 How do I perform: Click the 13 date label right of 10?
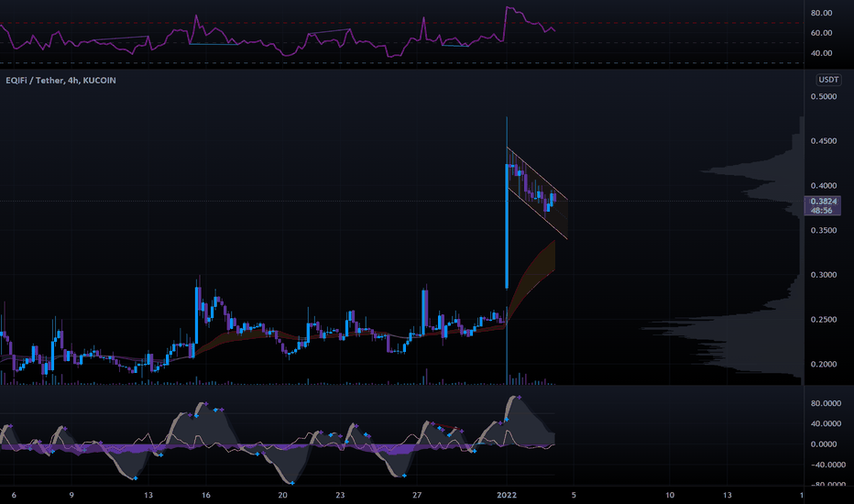click(x=728, y=495)
